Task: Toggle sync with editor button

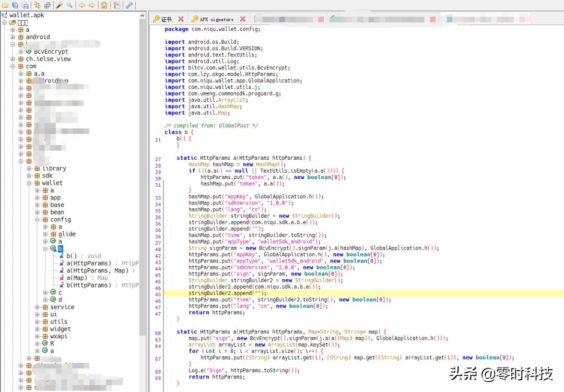Action: tap(37, 5)
